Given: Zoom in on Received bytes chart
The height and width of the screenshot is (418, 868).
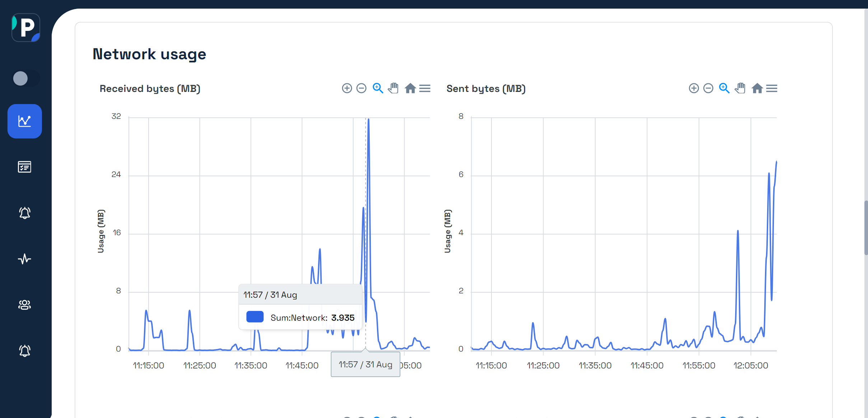Looking at the screenshot, I should (x=347, y=88).
